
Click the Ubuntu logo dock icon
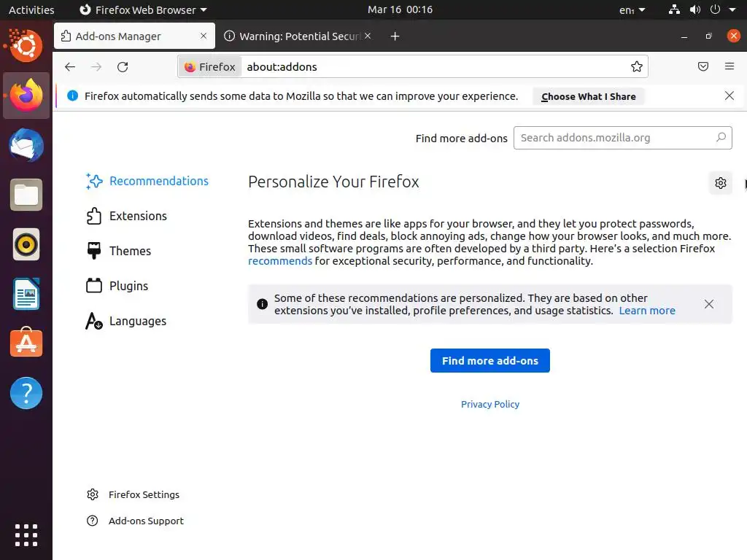pyautogui.click(x=26, y=46)
